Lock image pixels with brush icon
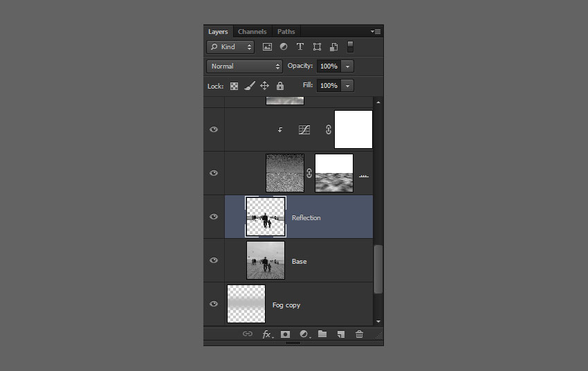Screen dimensions: 588x371 point(249,86)
